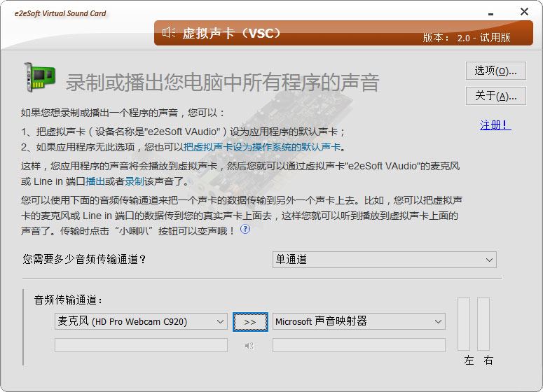Click the 录制 link
This screenshot has width=543, height=392.
click(135, 181)
